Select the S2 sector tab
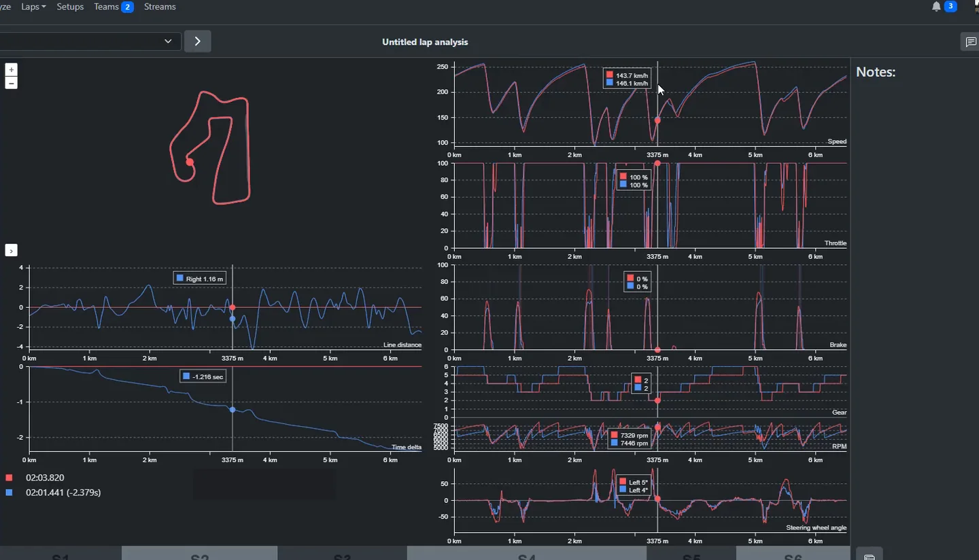The width and height of the screenshot is (979, 560). pos(199,553)
